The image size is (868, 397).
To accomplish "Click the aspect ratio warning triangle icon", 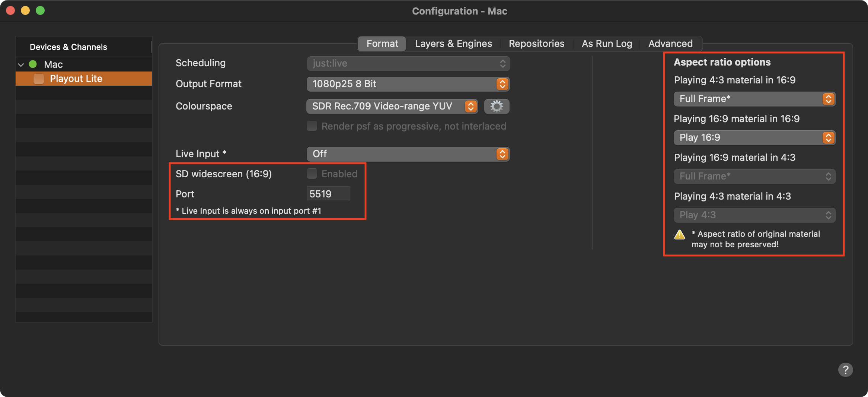I will (680, 235).
